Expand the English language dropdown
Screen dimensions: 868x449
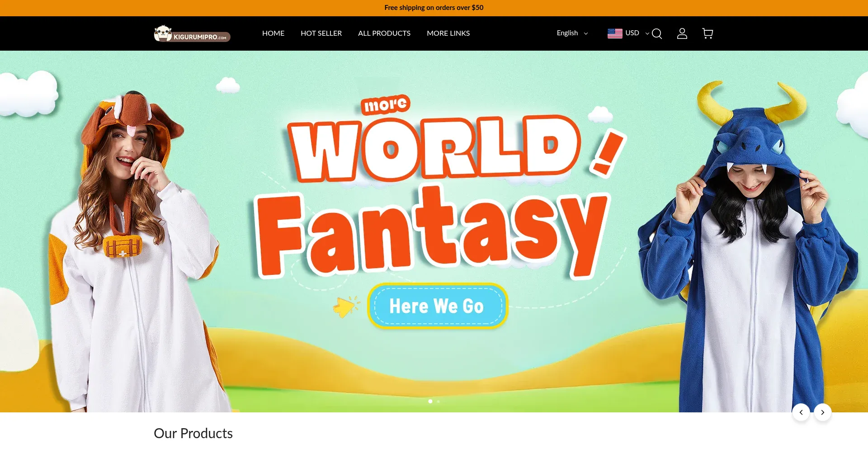coord(572,33)
